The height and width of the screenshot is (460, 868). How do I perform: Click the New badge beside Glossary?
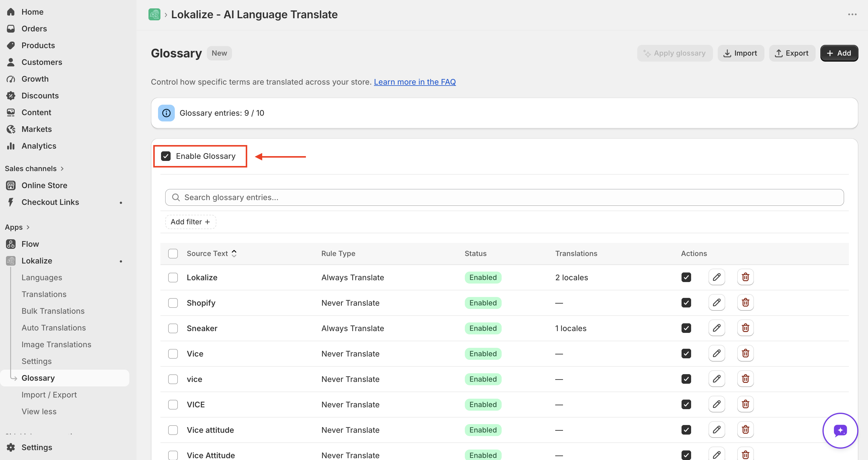pyautogui.click(x=219, y=53)
